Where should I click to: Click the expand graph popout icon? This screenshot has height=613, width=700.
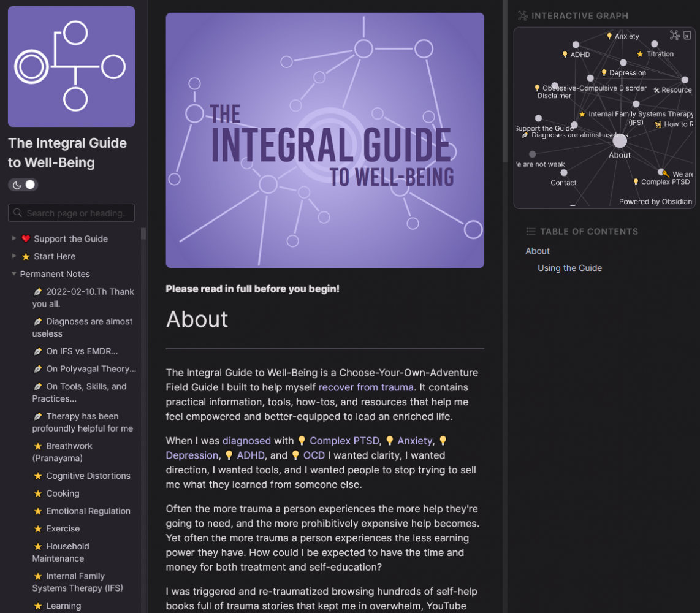(x=687, y=36)
